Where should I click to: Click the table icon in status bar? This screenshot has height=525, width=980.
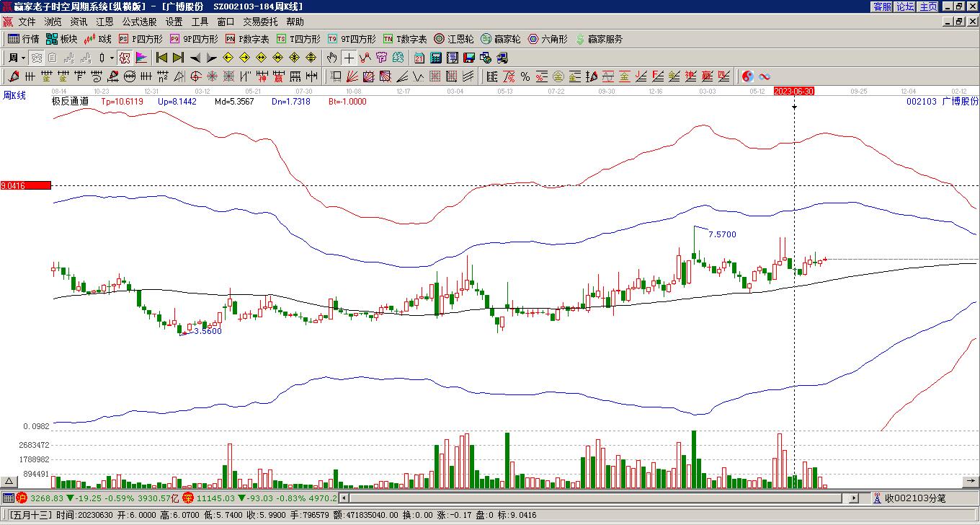tap(8, 498)
